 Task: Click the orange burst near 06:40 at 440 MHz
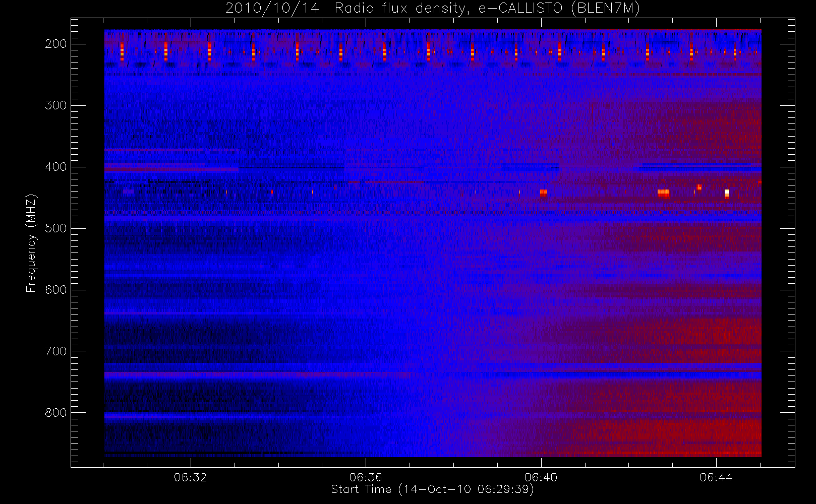(x=543, y=192)
